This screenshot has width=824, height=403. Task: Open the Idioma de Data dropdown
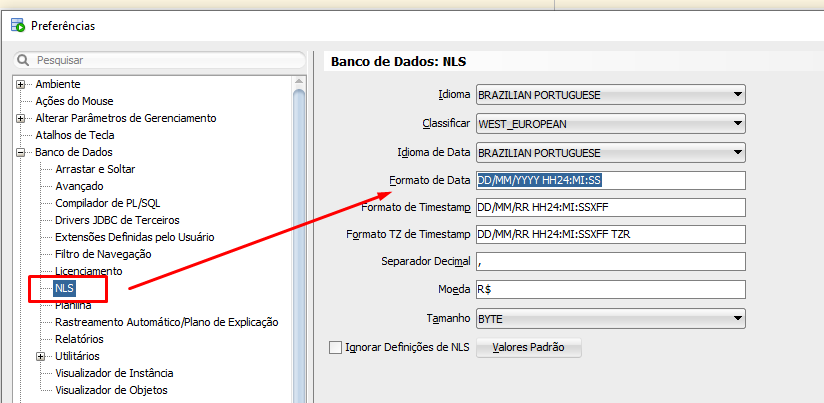coord(611,153)
